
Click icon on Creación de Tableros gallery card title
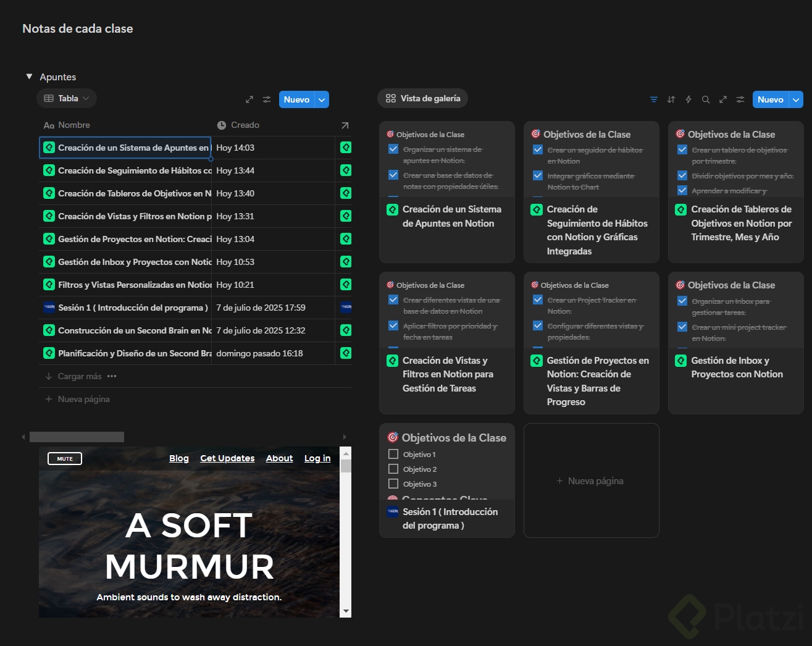coord(681,209)
